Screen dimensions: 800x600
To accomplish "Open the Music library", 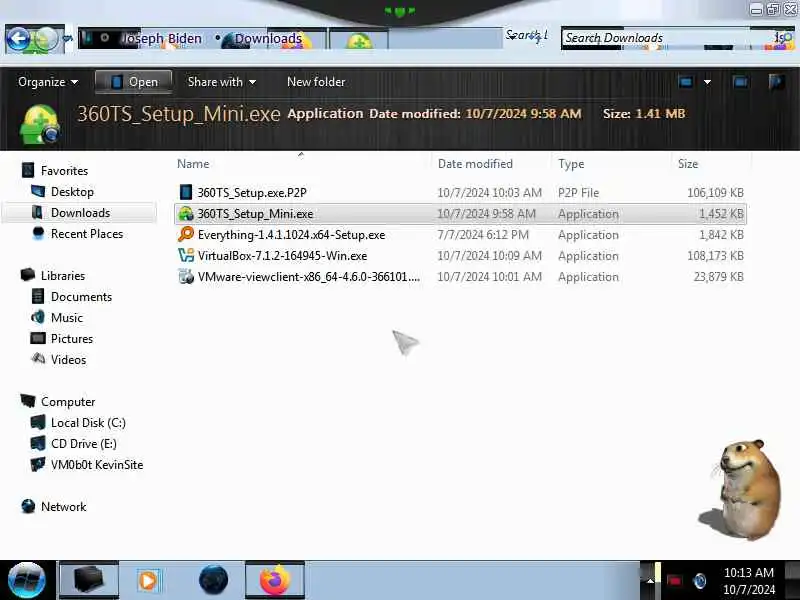I will (x=66, y=317).
